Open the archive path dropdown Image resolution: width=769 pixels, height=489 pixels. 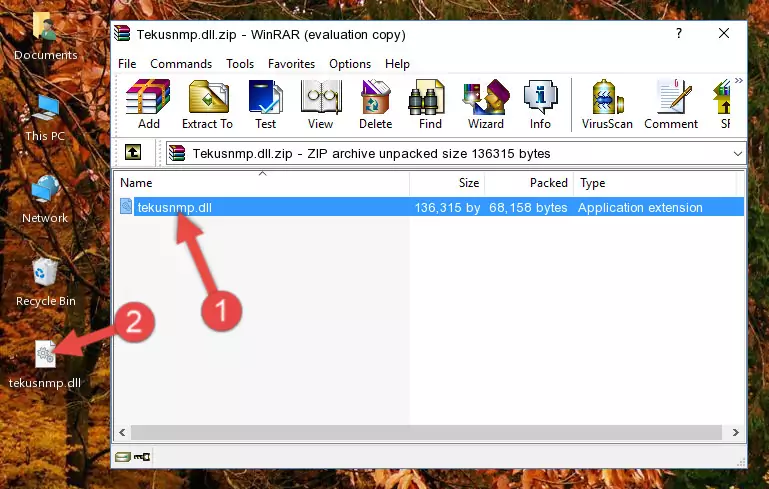(x=737, y=154)
